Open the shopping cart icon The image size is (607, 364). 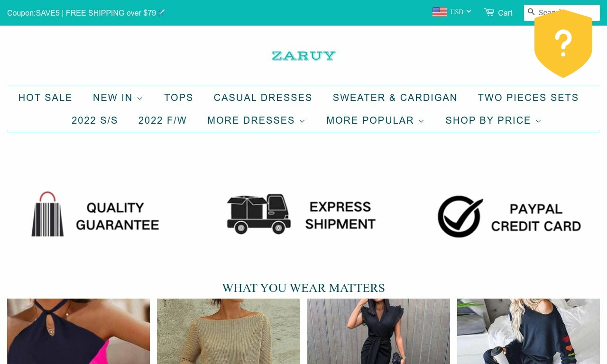[489, 12]
